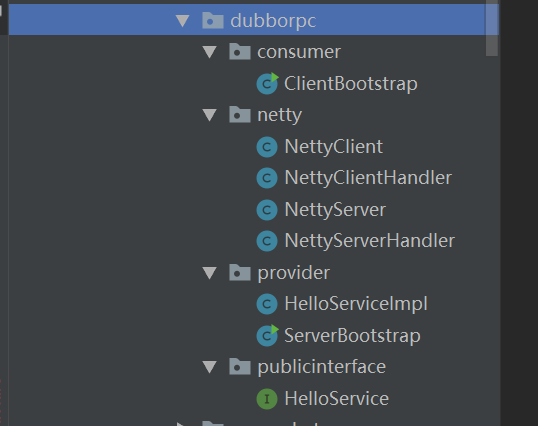Click the project tree vertical scrollbar thumb
538x426 pixels.
(492, 28)
